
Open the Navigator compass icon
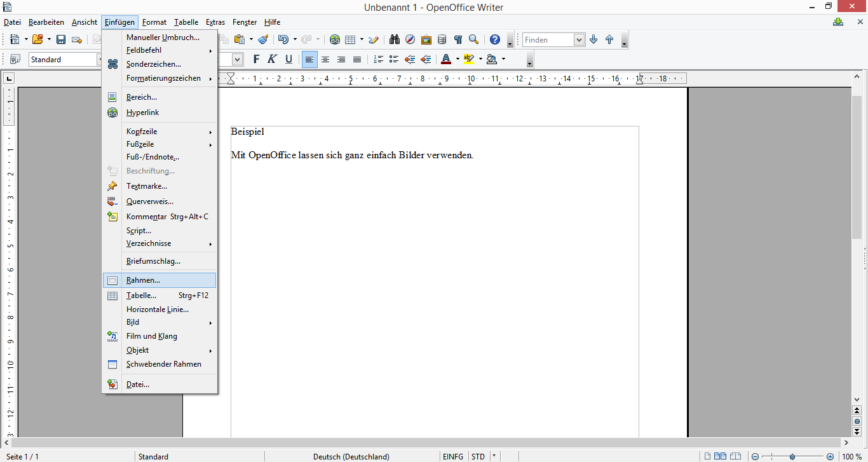(410, 39)
